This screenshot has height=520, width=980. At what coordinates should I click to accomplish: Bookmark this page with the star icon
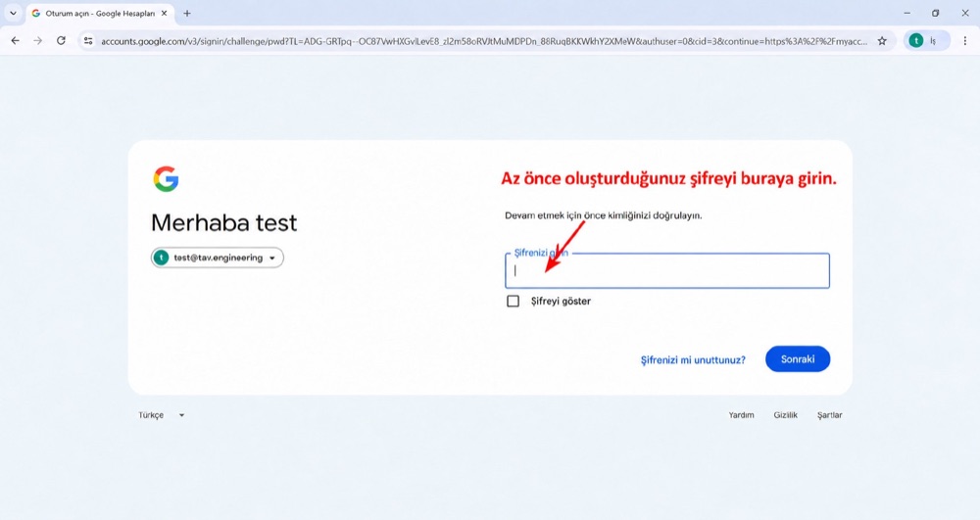click(882, 40)
